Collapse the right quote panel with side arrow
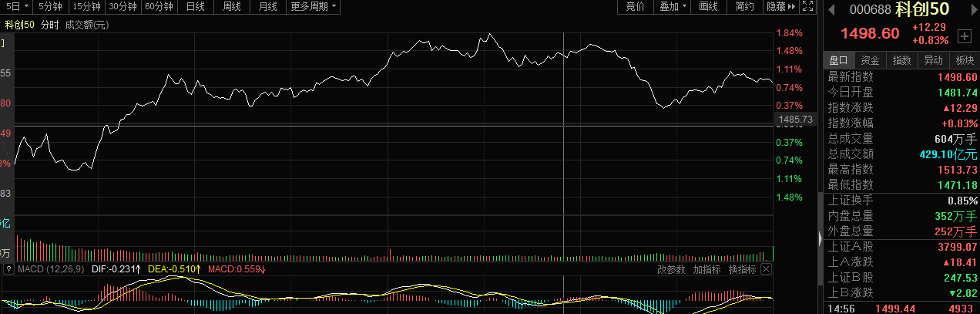 (x=820, y=238)
